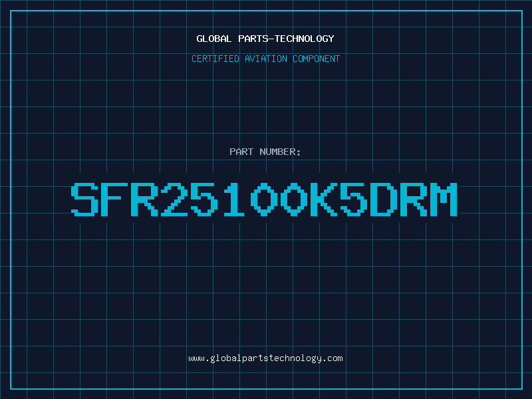532x399 pixels.
Task: Click the letter K in the part number
Action: 324,199
